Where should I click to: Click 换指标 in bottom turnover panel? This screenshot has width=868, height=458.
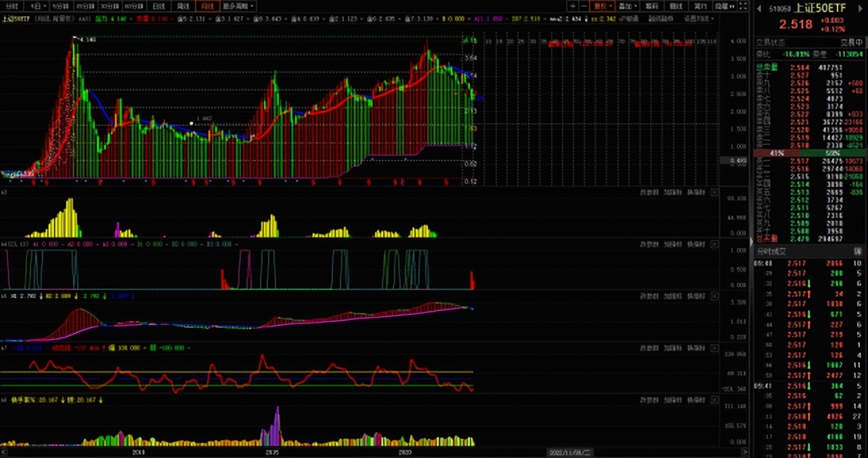696,400
